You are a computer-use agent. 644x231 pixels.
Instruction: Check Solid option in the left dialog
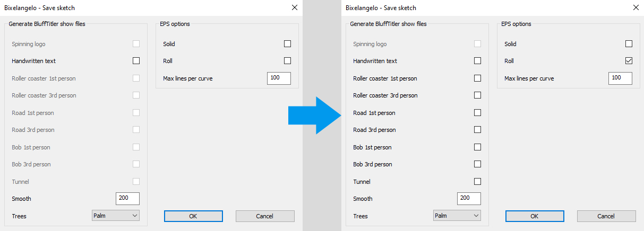(287, 44)
